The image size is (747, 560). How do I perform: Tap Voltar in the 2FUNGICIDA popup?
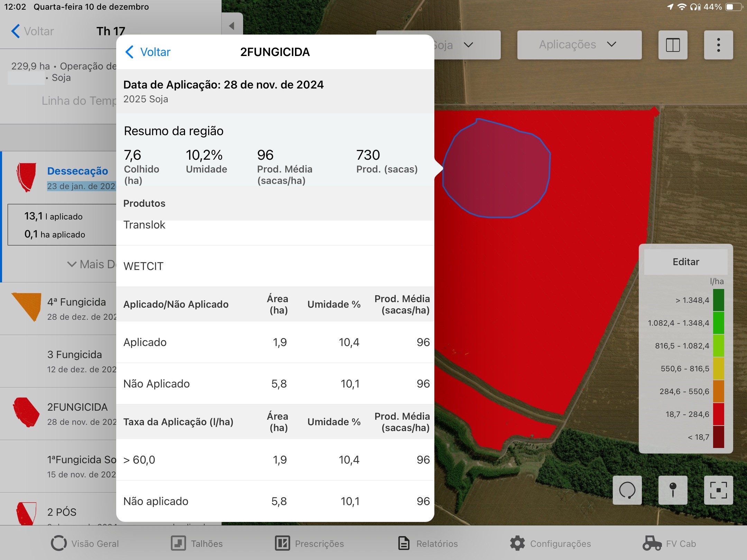pyautogui.click(x=148, y=52)
